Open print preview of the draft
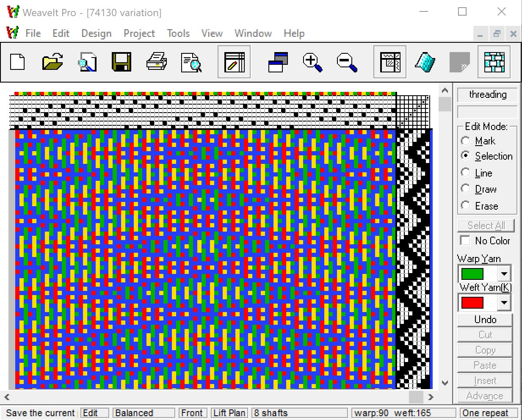The height and width of the screenshot is (420, 522). coord(191,62)
